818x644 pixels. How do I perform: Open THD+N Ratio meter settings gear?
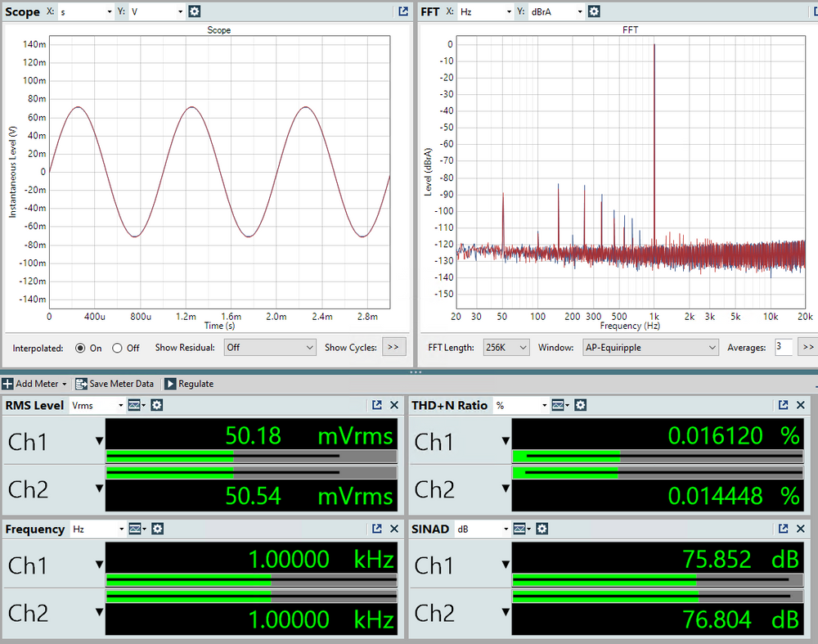click(579, 405)
